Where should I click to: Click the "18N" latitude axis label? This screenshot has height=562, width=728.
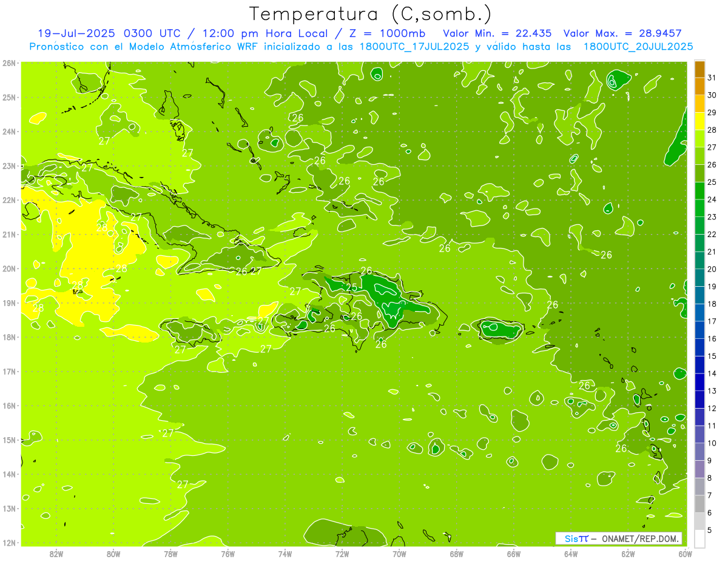(8, 337)
